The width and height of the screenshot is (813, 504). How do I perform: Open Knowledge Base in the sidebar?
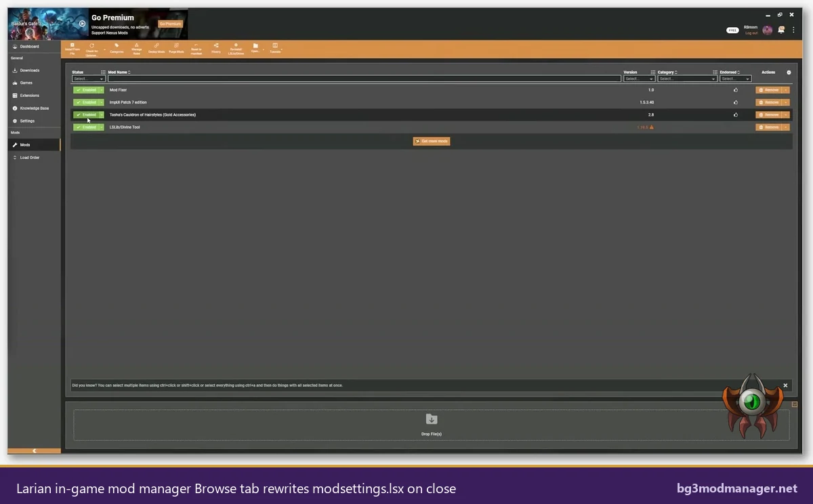click(x=34, y=108)
